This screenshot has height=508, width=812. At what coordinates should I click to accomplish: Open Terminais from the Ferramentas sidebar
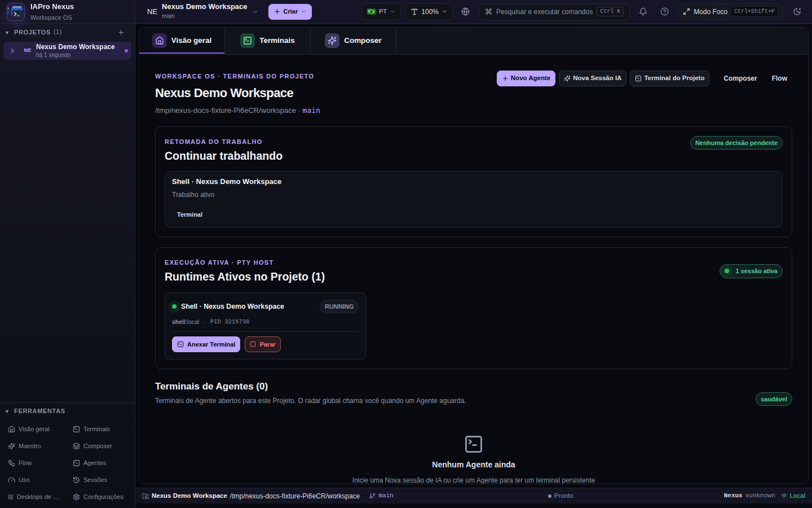click(x=91, y=429)
